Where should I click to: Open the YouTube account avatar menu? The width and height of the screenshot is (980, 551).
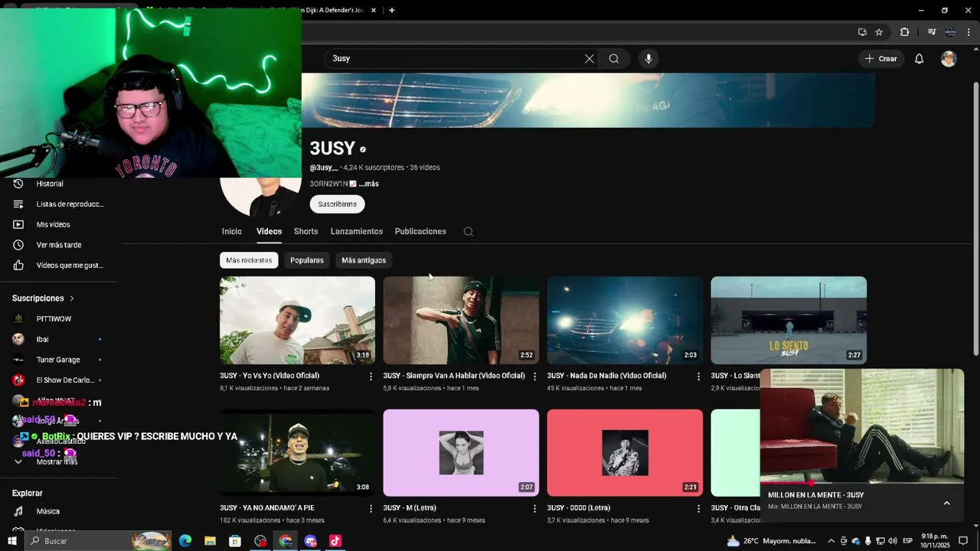coord(949,59)
